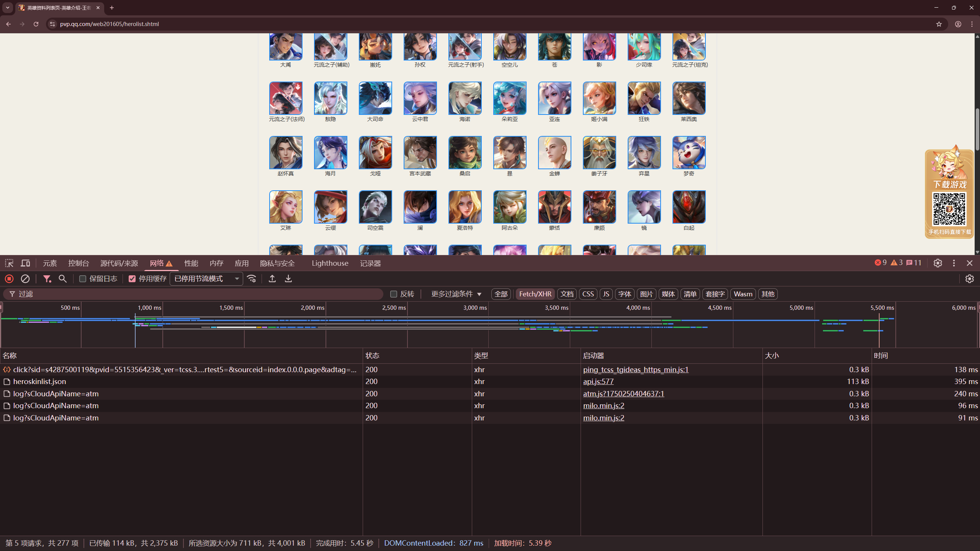Clear the network log
Viewport: 980px width, 551px height.
tap(25, 279)
